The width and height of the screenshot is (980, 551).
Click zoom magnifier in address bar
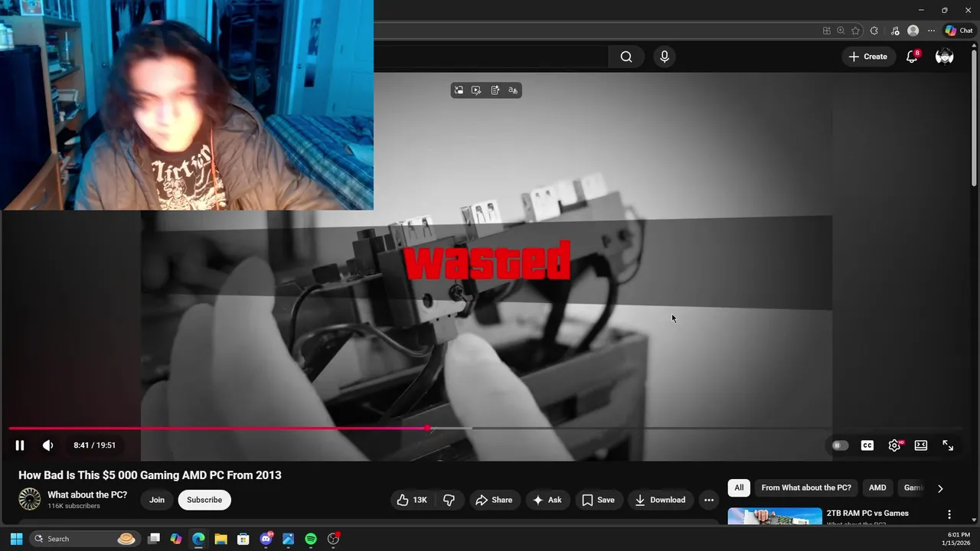841,31
